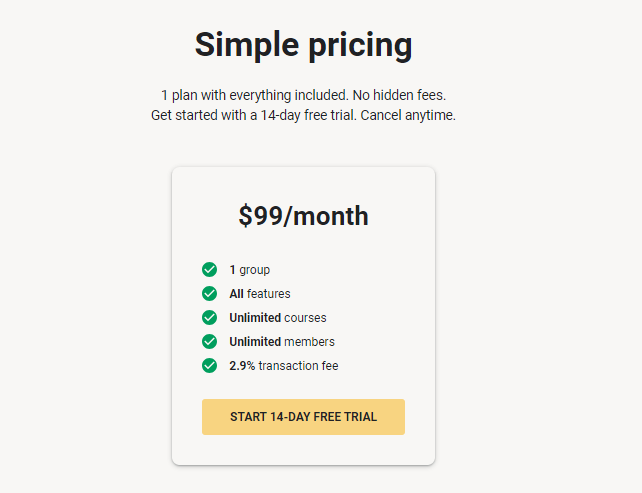Select bold "Unlimited" in the members row
The width and height of the screenshot is (642, 493).
tap(255, 341)
